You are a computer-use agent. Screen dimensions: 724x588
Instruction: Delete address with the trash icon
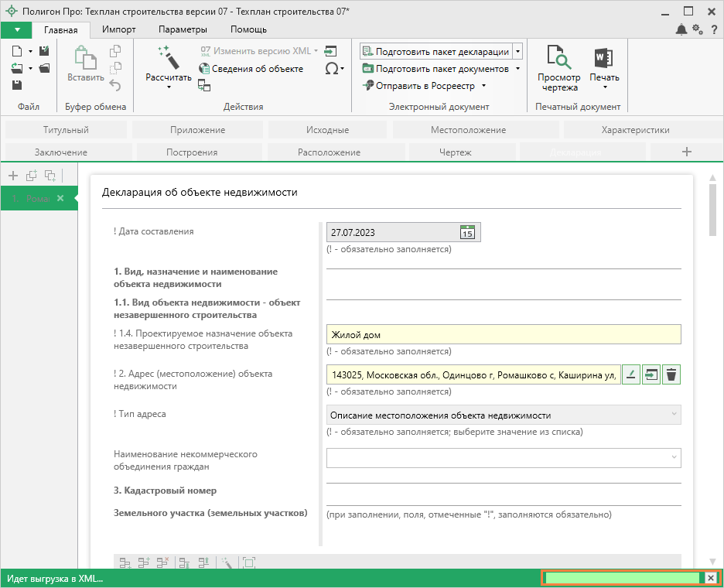(x=671, y=375)
